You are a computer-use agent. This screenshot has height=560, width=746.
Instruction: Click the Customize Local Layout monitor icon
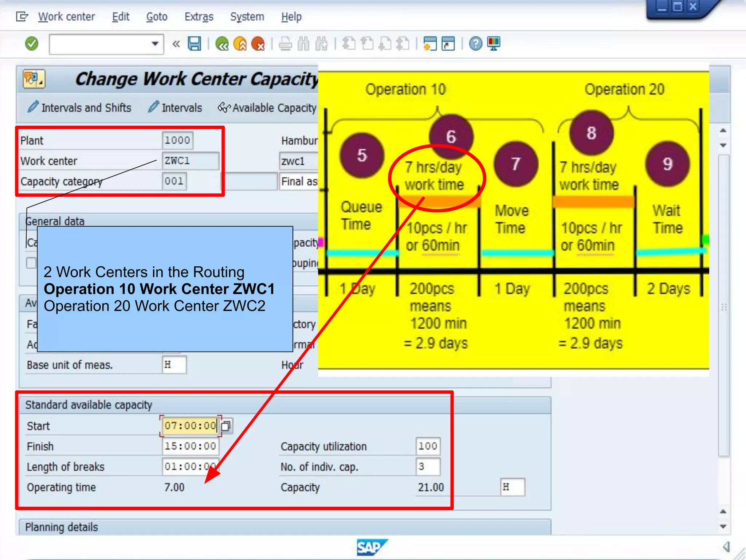pyautogui.click(x=494, y=44)
